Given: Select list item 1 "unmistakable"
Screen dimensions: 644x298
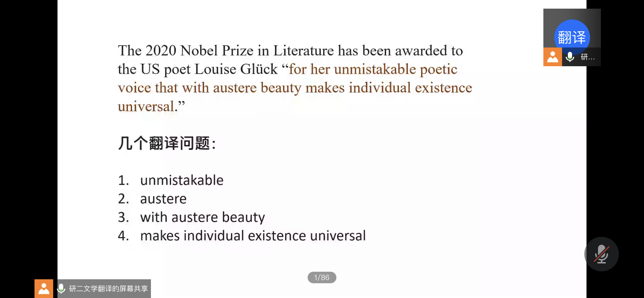Looking at the screenshot, I should pos(181,180).
